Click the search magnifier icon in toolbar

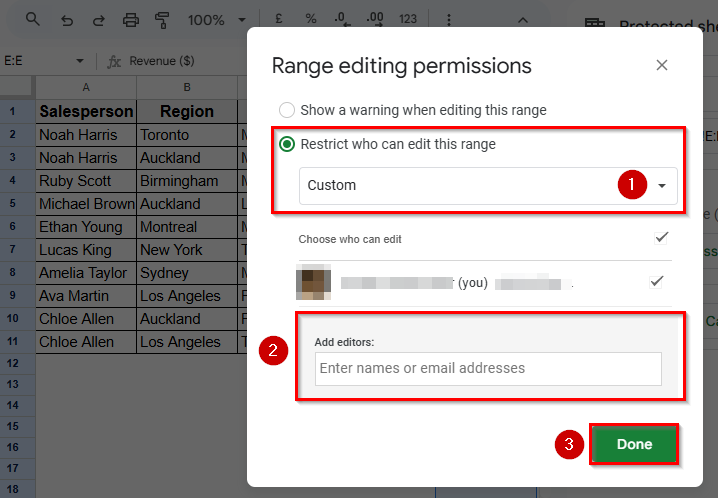tap(33, 20)
